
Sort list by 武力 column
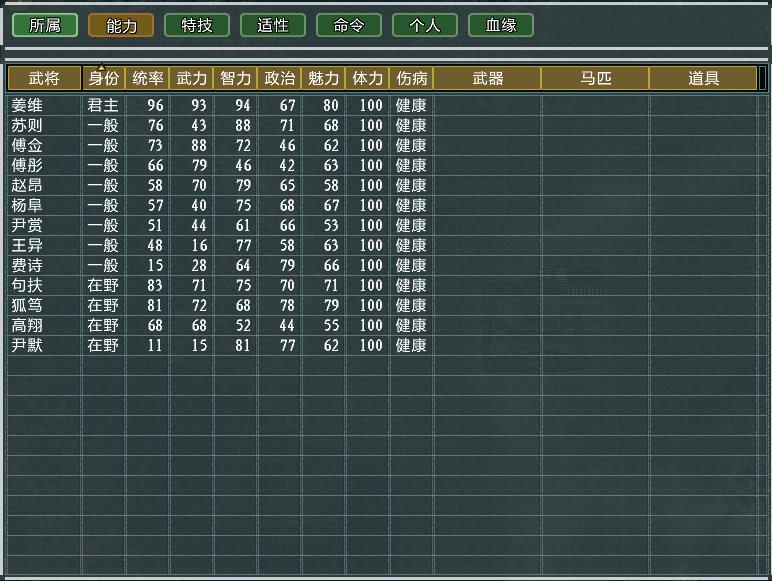tap(192, 78)
